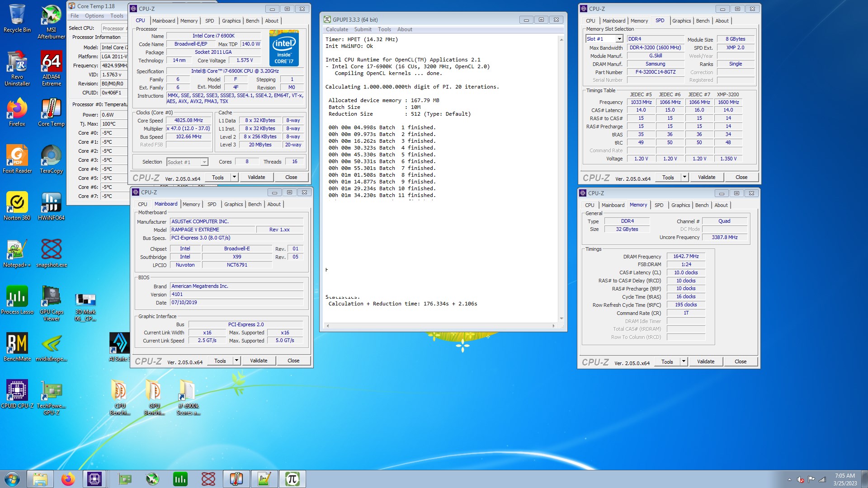This screenshot has height=488, width=868.
Task: Open the About tab in CPU-Z Memory window
Action: [721, 205]
